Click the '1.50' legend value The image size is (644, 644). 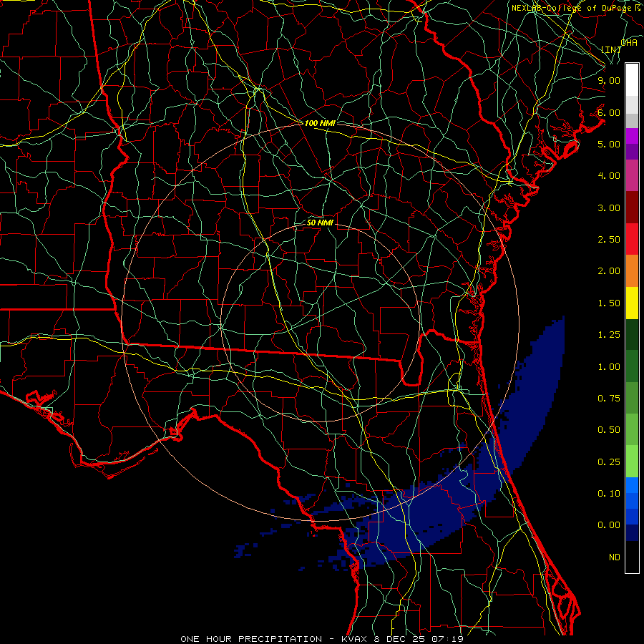[609, 303]
